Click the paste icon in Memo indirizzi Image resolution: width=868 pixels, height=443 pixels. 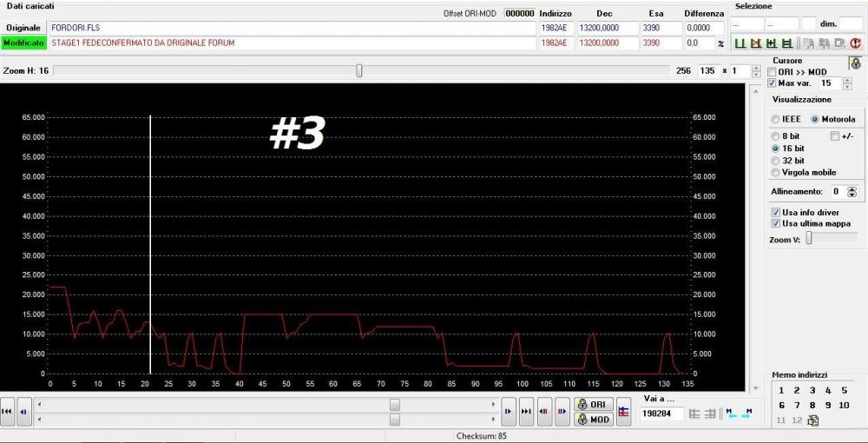pos(813,420)
